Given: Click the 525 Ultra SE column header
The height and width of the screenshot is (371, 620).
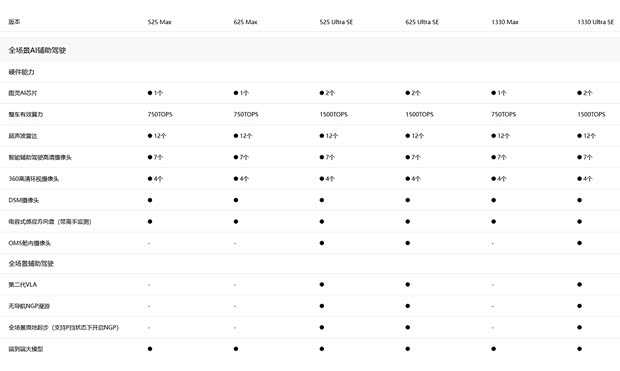Looking at the screenshot, I should click(x=336, y=22).
